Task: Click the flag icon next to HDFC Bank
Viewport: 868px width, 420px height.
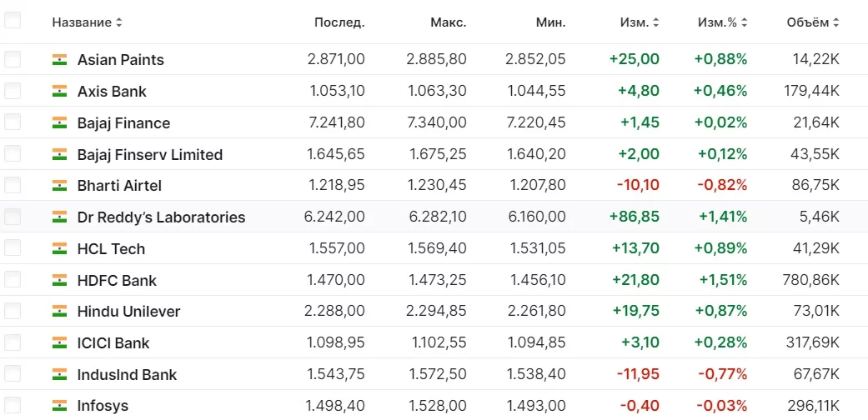Action: pos(59,281)
